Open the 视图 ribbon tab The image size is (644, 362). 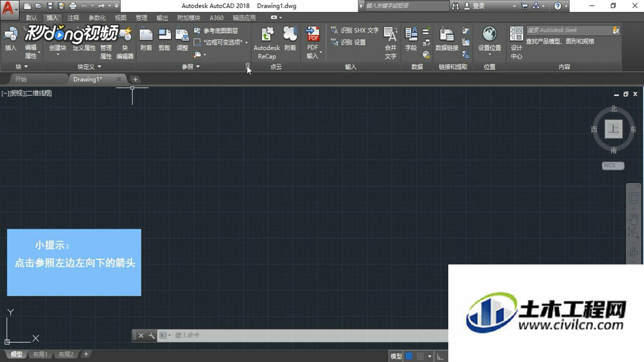coord(121,18)
